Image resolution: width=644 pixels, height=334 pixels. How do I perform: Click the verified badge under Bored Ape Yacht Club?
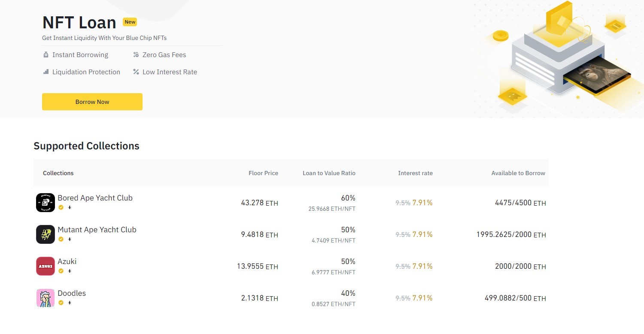pyautogui.click(x=61, y=207)
